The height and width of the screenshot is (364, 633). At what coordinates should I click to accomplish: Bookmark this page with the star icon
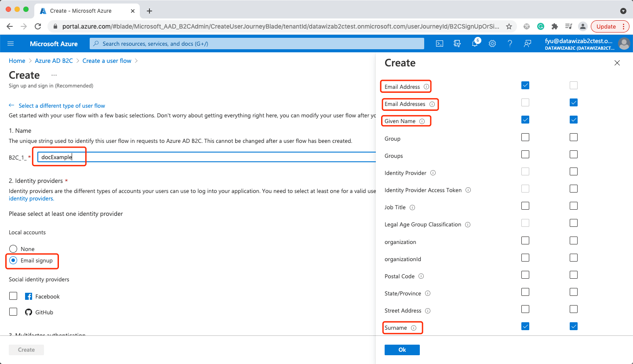pos(509,26)
